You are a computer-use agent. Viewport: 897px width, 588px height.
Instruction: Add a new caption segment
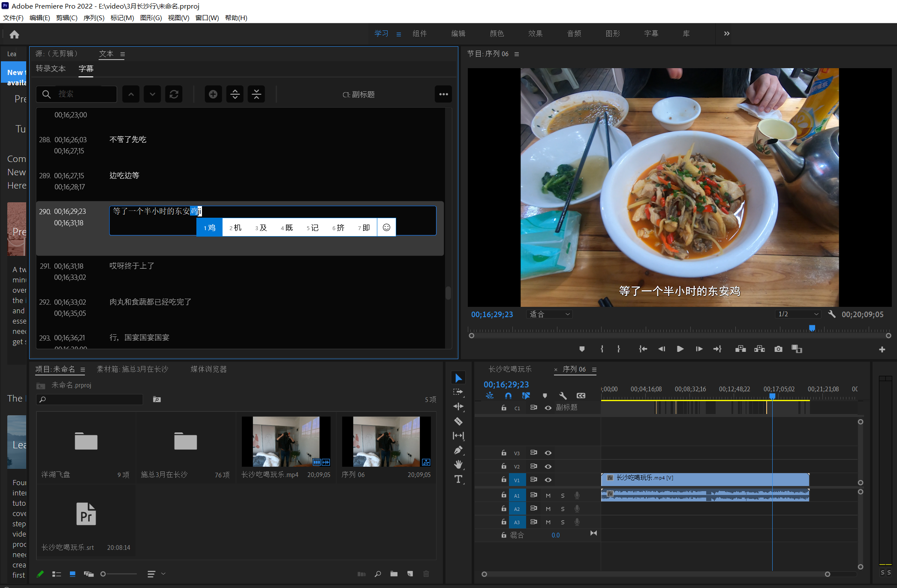coord(213,94)
